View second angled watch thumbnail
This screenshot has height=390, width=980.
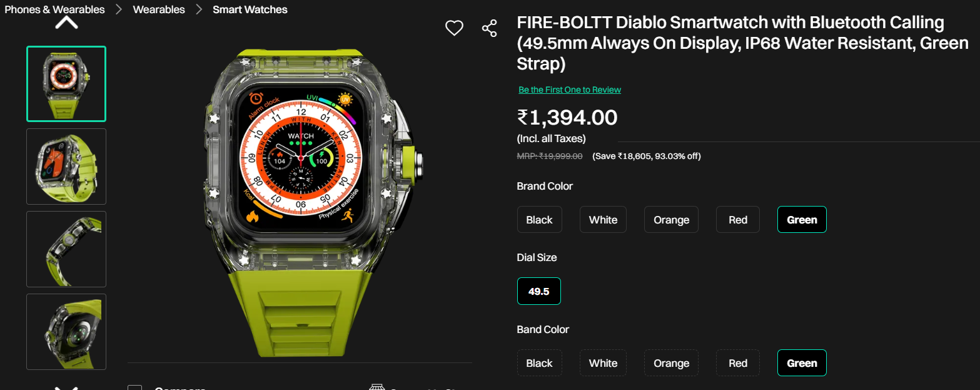66,167
